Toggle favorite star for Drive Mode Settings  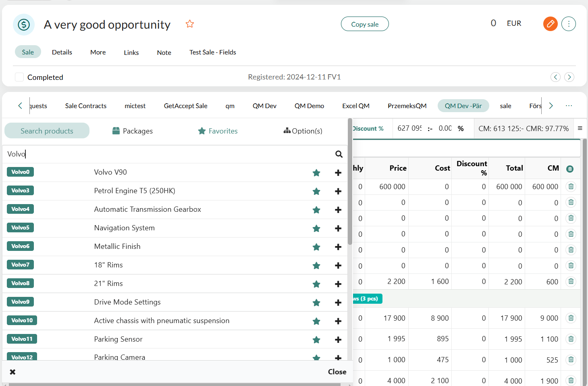(316, 303)
